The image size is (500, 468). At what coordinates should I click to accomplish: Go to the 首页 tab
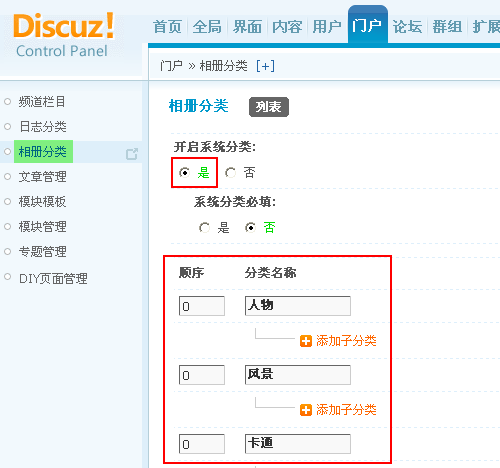coord(167,27)
